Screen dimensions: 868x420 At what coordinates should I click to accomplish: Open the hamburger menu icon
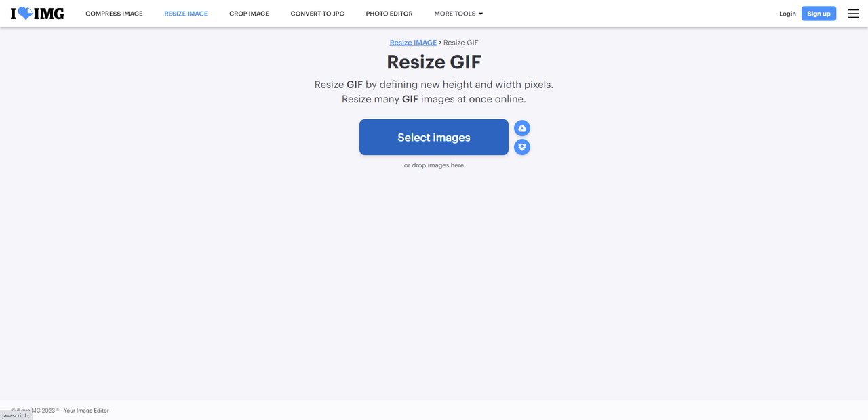click(x=853, y=14)
